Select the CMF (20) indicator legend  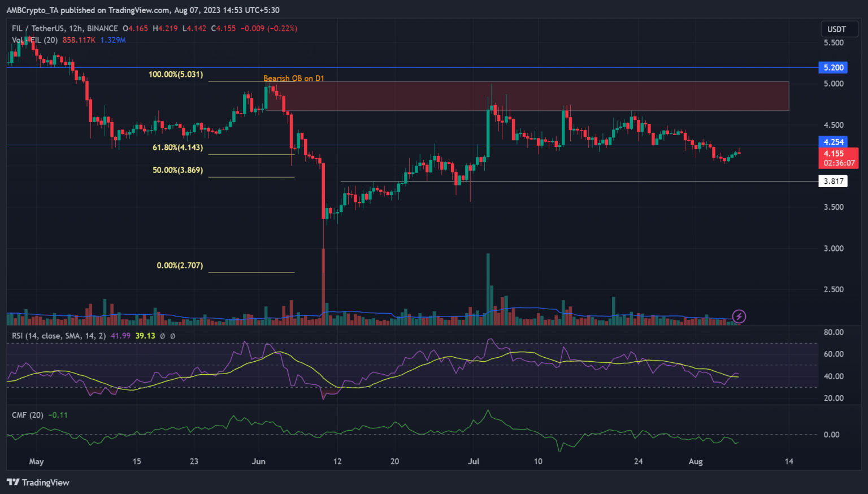point(28,415)
